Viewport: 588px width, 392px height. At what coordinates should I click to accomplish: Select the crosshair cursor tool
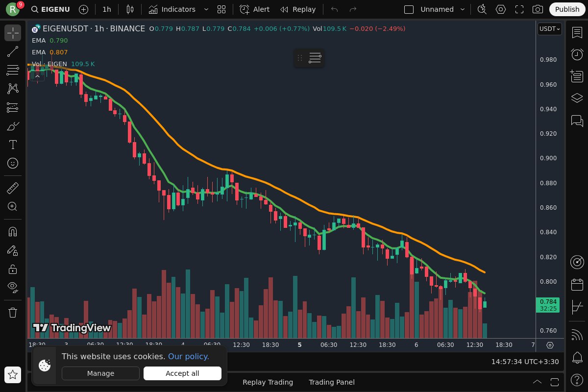tap(13, 33)
